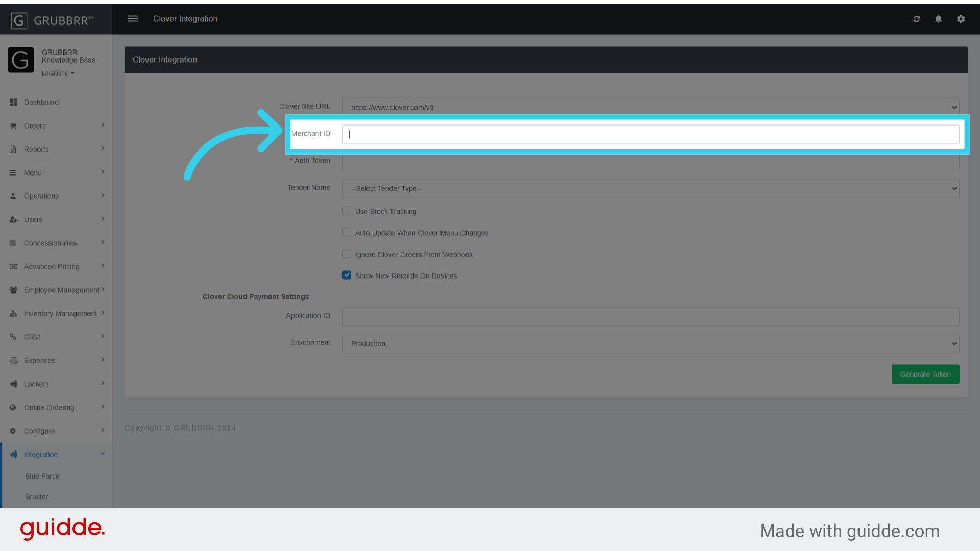
Task: Click into the Application ID field
Action: 651,317
